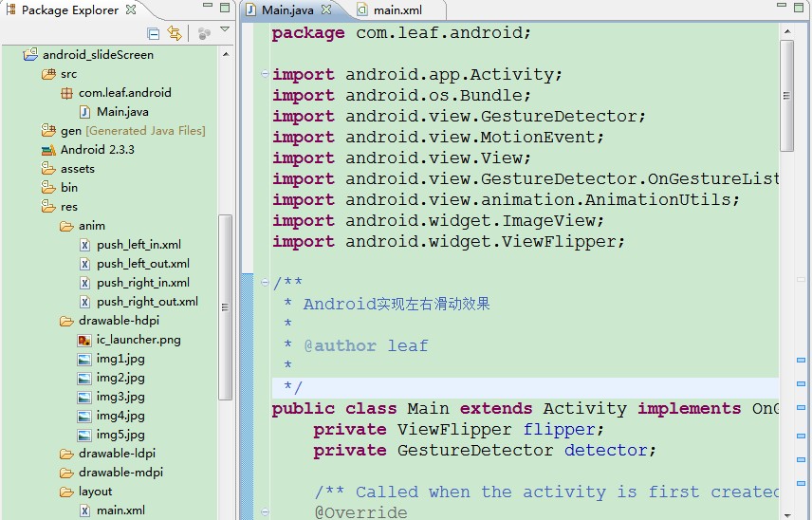Close the Main.java editor tab
The height and width of the screenshot is (520, 812).
coord(325,10)
